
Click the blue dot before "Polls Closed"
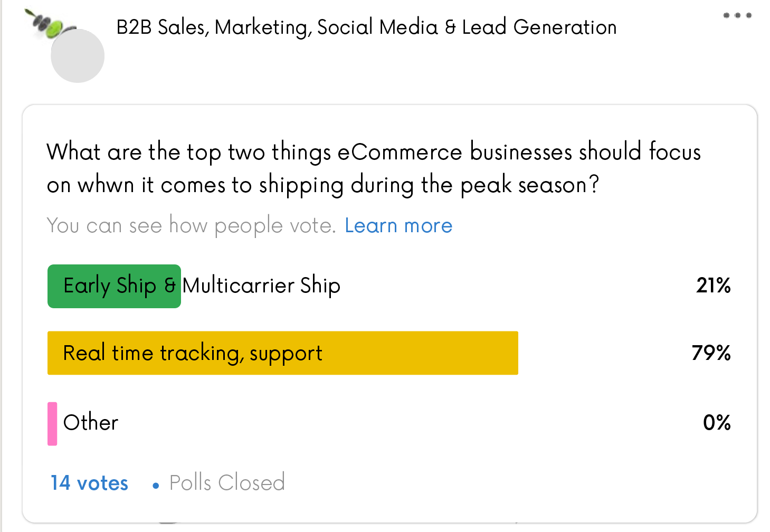(x=156, y=486)
